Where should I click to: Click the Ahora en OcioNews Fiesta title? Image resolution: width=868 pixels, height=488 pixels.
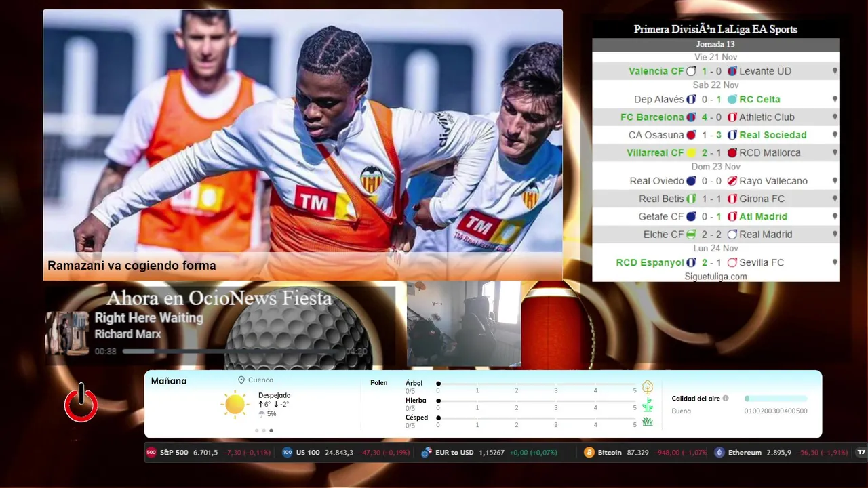pos(219,298)
